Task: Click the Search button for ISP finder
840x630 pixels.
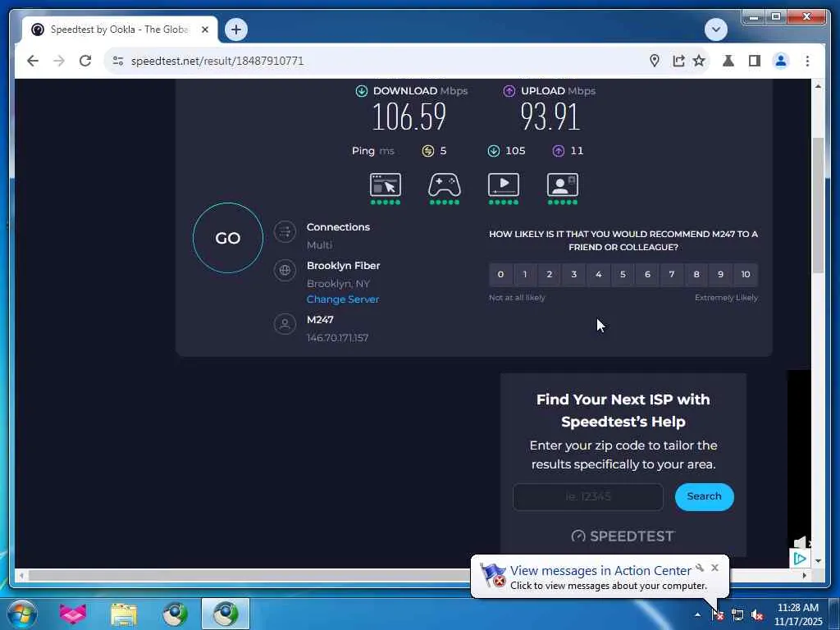Action: (704, 496)
